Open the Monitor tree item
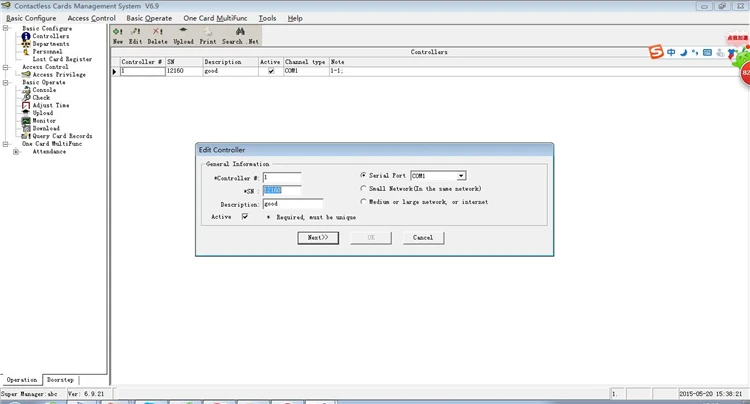Viewport: 750px width, 404px height. [44, 120]
